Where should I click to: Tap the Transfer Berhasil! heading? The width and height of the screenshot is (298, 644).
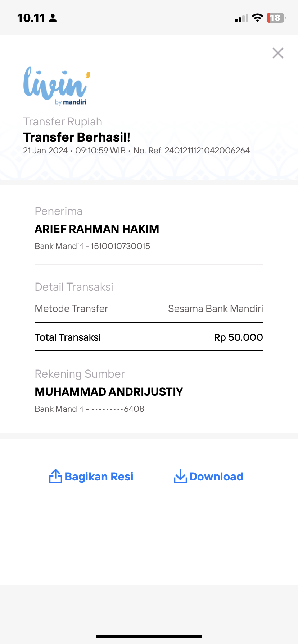coord(77,137)
